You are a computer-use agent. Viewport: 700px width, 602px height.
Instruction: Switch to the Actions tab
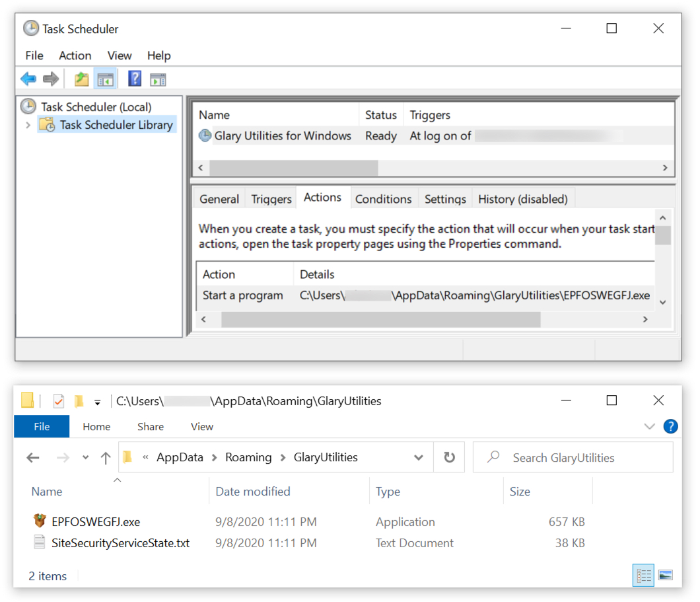pos(322,197)
